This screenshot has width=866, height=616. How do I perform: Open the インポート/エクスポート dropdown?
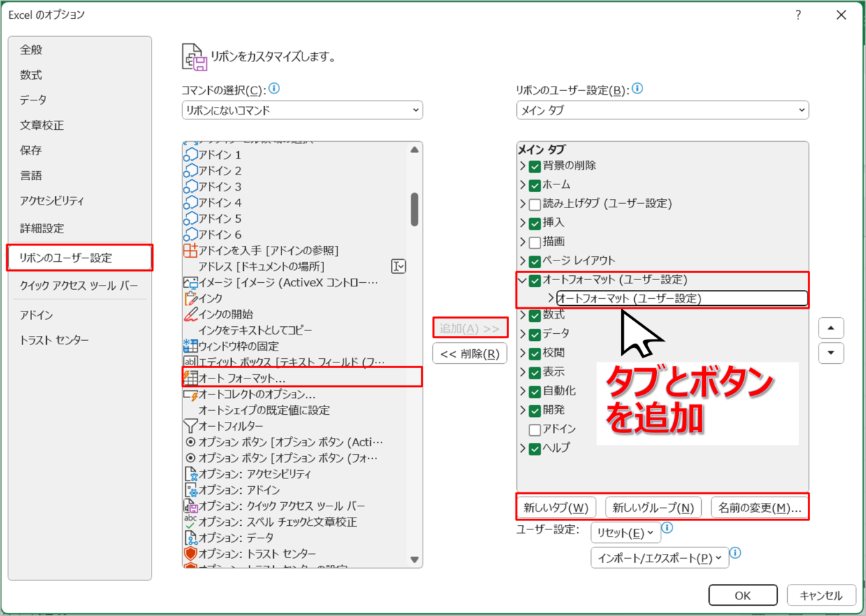click(x=659, y=558)
